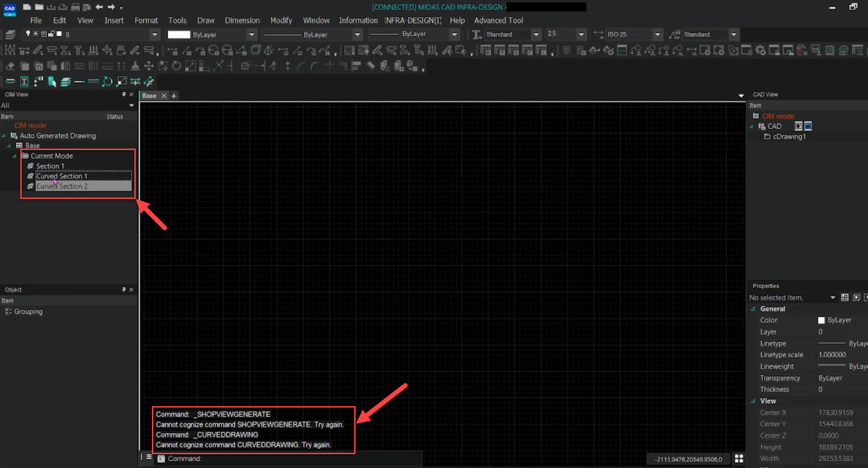Viewport: 868px width, 468px height.
Task: Click the 3D box icon in toolbar
Action: tap(255, 50)
